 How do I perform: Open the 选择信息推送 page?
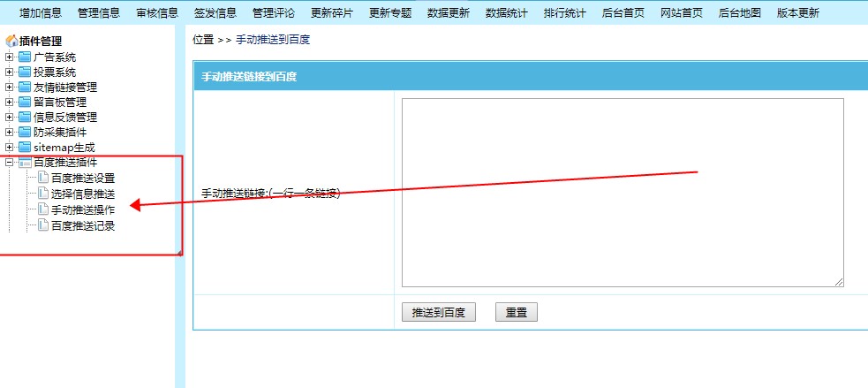coord(83,194)
